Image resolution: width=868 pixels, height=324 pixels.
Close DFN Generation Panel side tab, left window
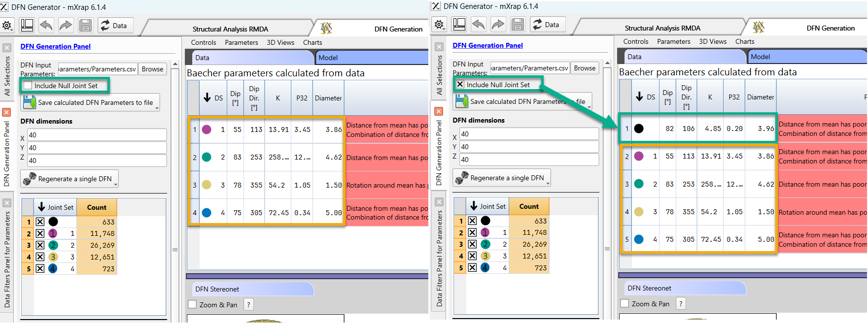coord(6,112)
